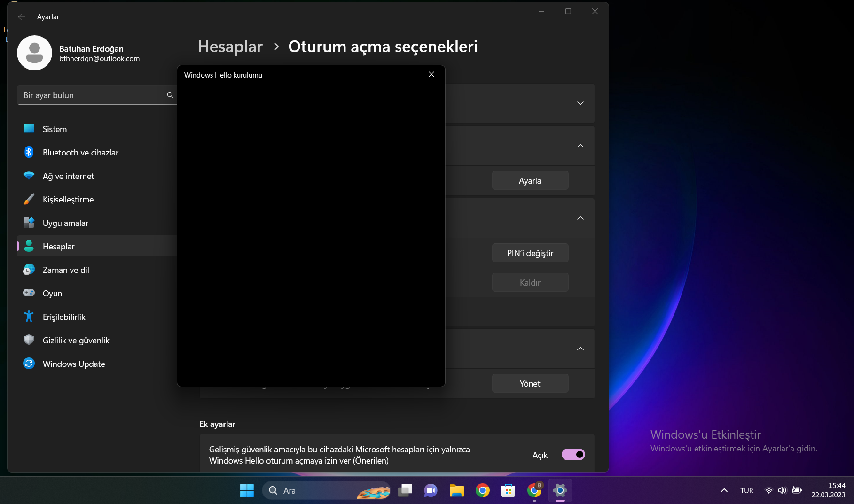The height and width of the screenshot is (504, 854).
Task: Open Gizlilik ve güvenlik settings
Action: tap(96, 340)
